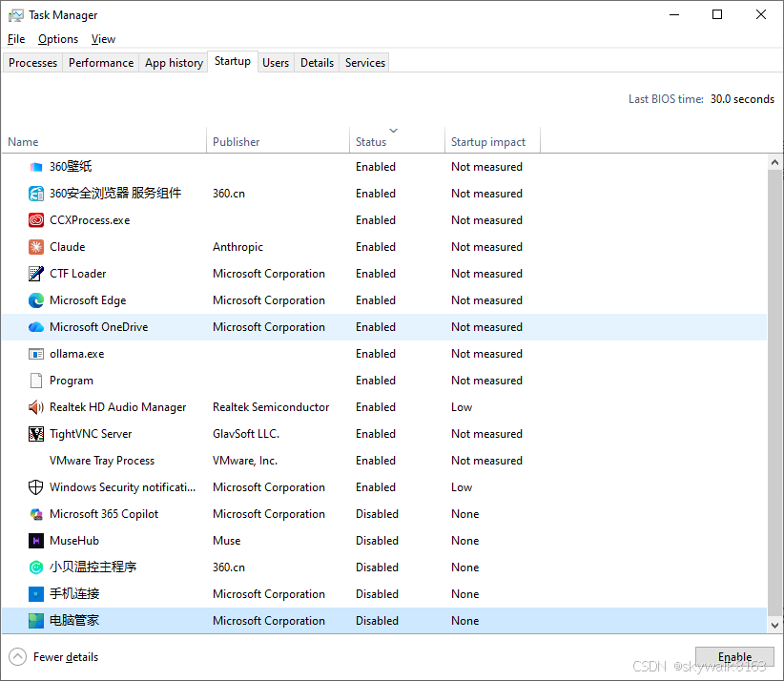
Task: Open the Options menu
Action: coord(58,39)
